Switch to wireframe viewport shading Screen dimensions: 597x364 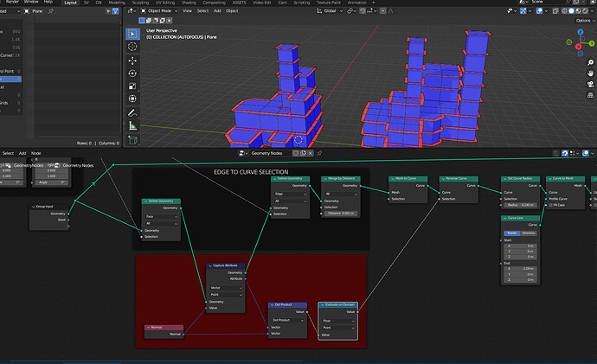point(564,11)
